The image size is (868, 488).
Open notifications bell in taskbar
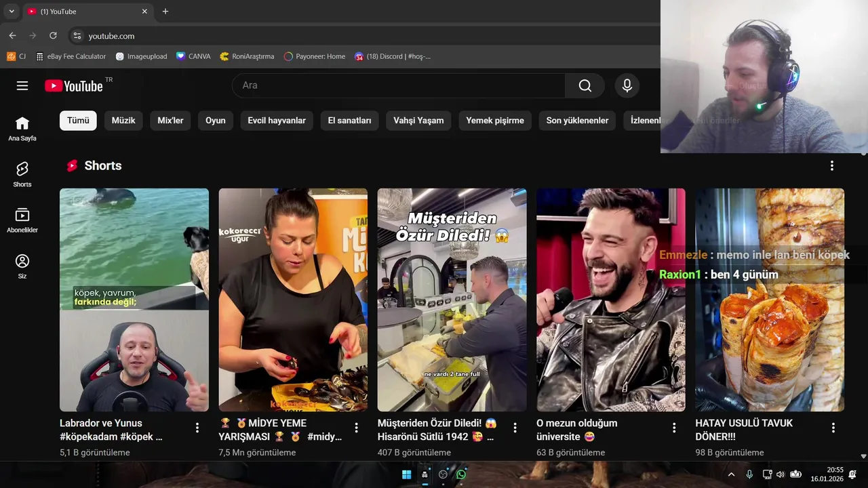pos(852,474)
